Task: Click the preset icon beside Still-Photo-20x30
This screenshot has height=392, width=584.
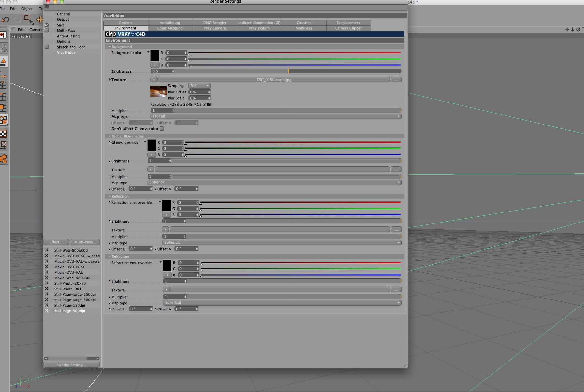Action: (46, 283)
